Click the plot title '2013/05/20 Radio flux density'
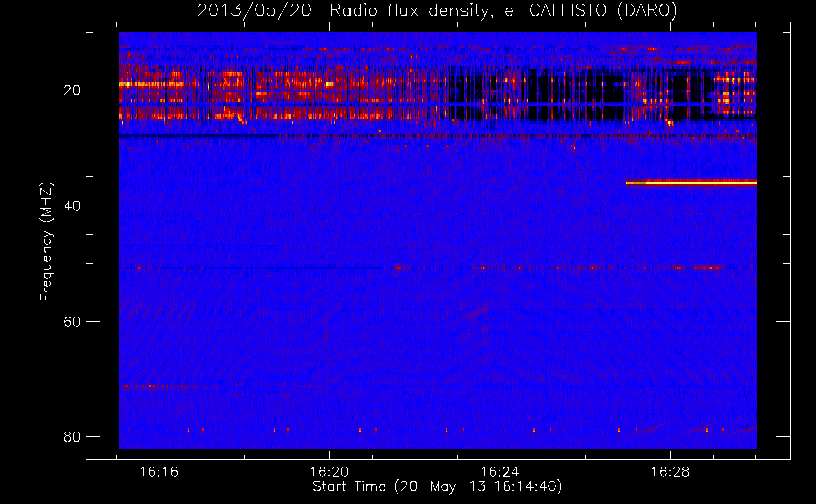 [x=437, y=10]
